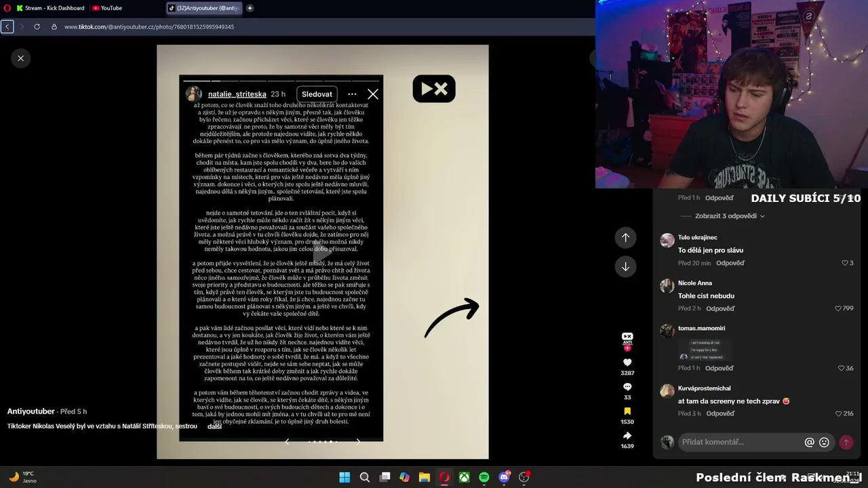Open the Antiyoutuber avatar in the action column

point(627,338)
